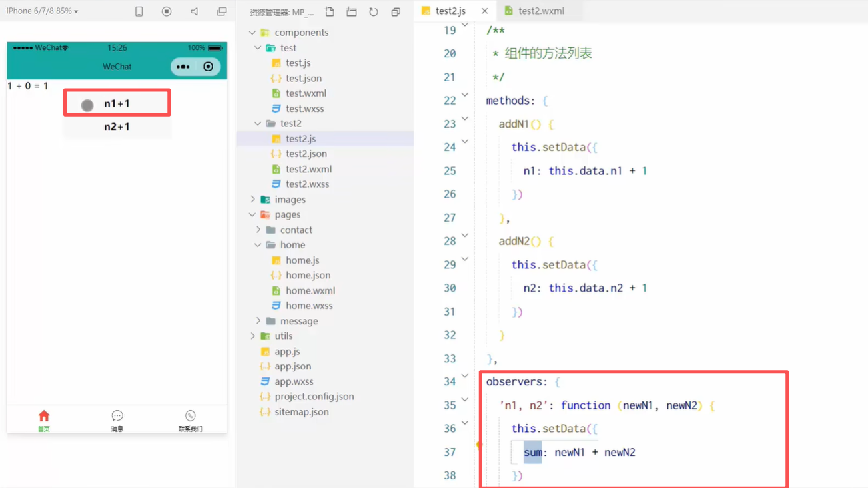Click the record/stop icon in simulator toolbar
Viewport: 868px width, 488px height.
pos(167,11)
